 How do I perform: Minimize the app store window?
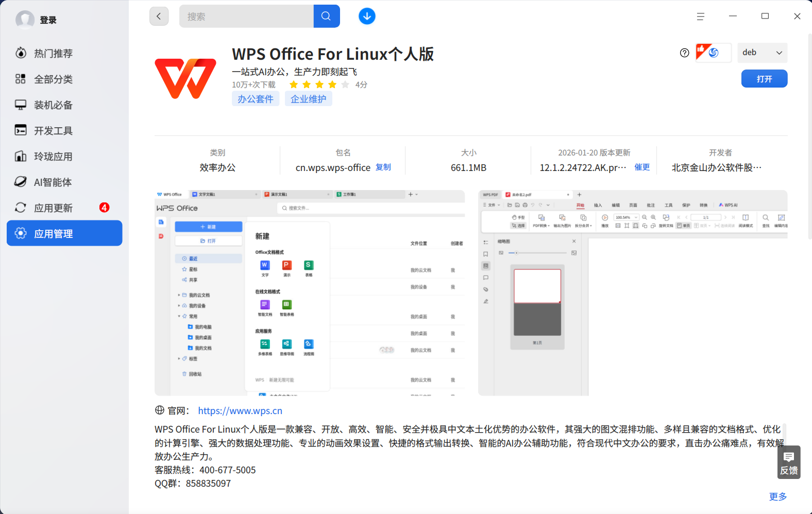click(x=733, y=16)
